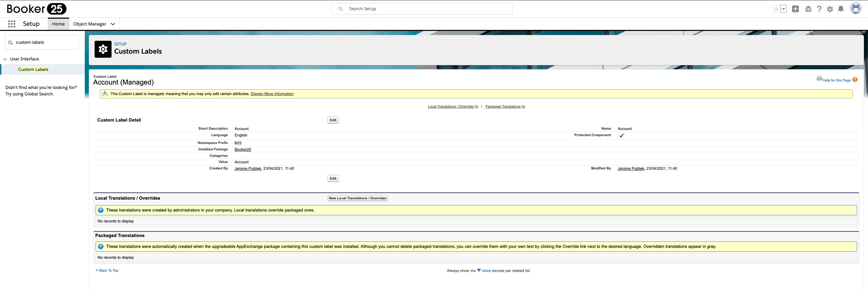Open user profile avatar
Screen dimensions: 868x291
tap(855, 8)
